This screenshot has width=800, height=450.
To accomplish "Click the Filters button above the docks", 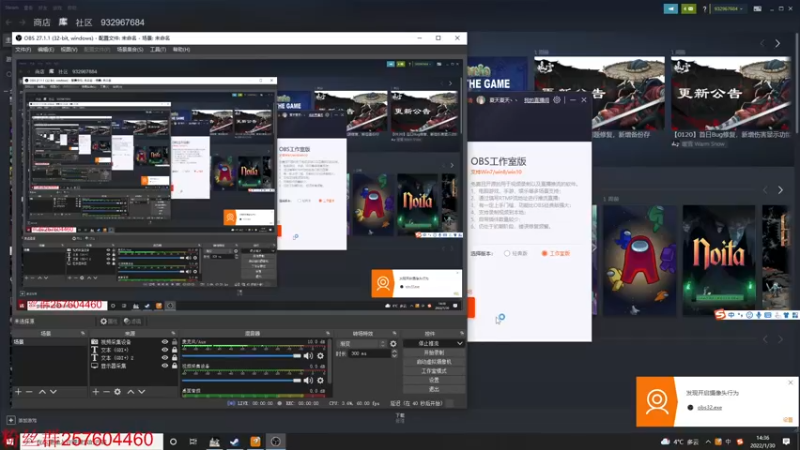I will pos(133,321).
